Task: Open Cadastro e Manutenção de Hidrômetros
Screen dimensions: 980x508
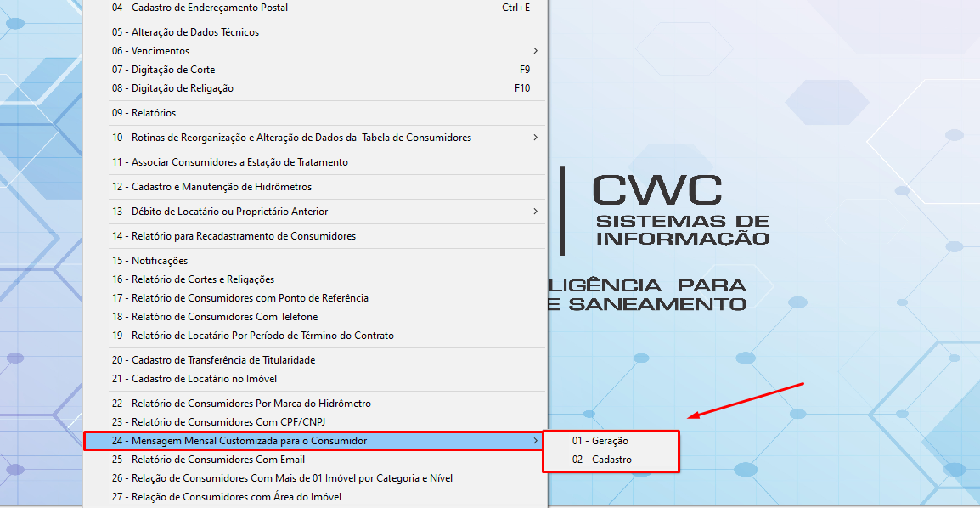Action: 211,187
